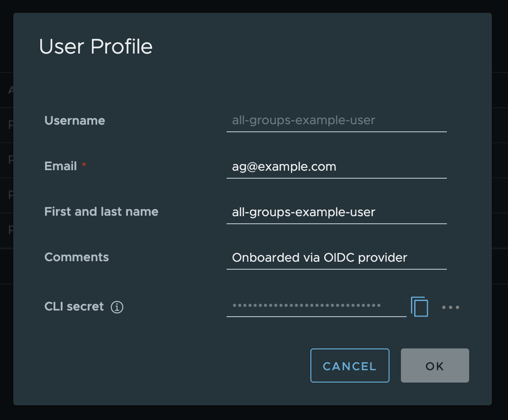
Task: Click the masked CLI secret field
Action: click(316, 306)
